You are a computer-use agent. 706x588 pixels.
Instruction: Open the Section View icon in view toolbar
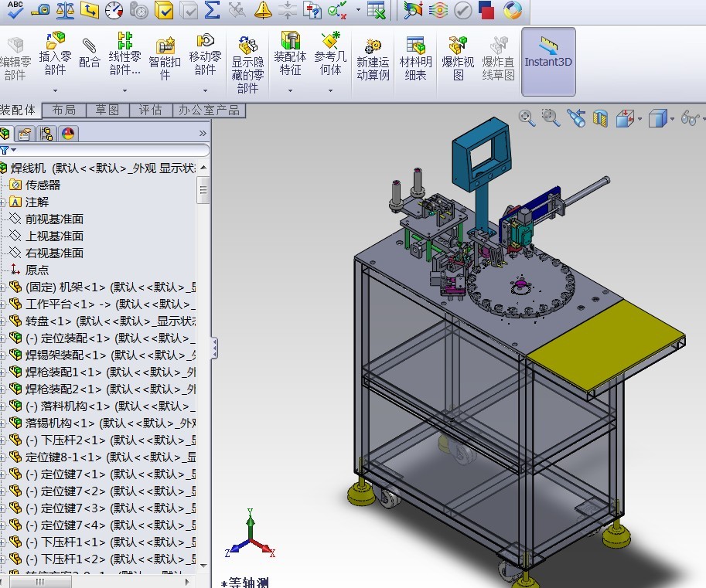(600, 118)
